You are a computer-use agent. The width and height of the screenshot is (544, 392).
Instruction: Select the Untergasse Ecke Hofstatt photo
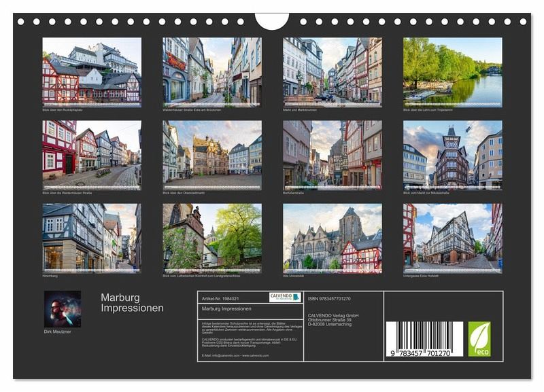(x=453, y=238)
